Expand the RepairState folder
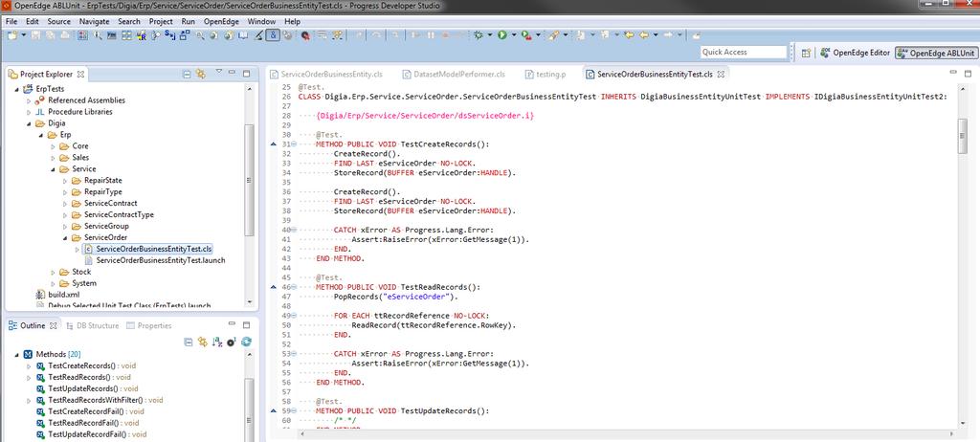 (65, 181)
